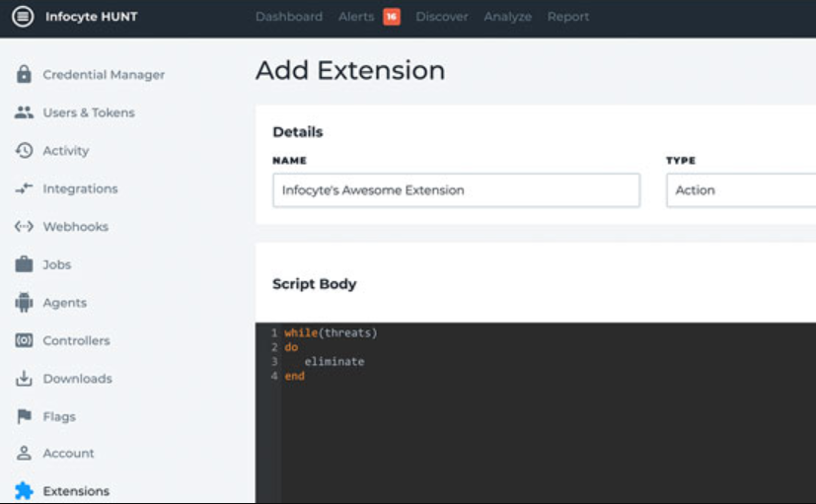Click the Users & Tokens people icon
816x504 pixels.
coord(24,112)
